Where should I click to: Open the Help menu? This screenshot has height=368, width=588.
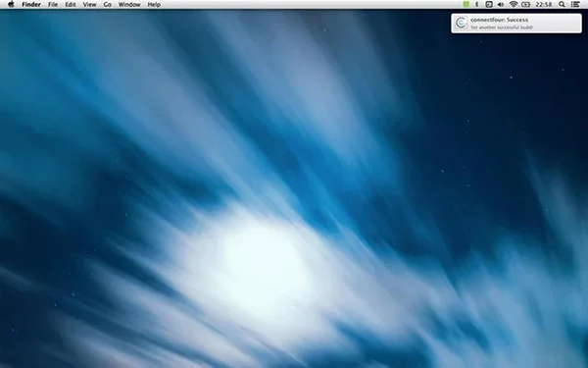pyautogui.click(x=154, y=5)
